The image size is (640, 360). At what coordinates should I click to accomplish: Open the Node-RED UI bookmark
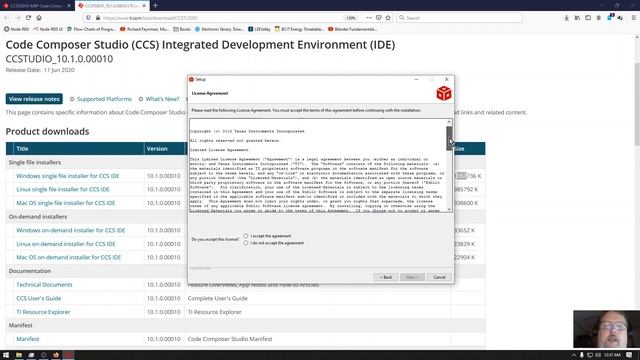tap(48, 29)
